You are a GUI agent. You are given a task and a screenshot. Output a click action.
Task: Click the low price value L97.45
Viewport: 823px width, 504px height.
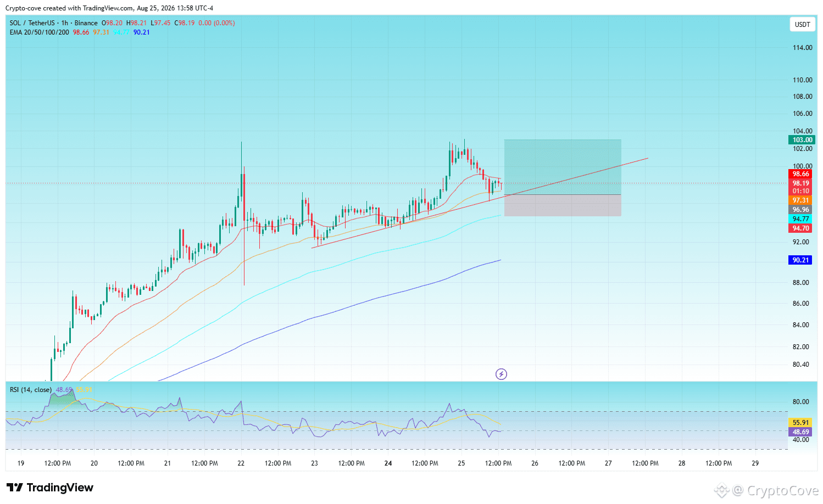[x=160, y=23]
